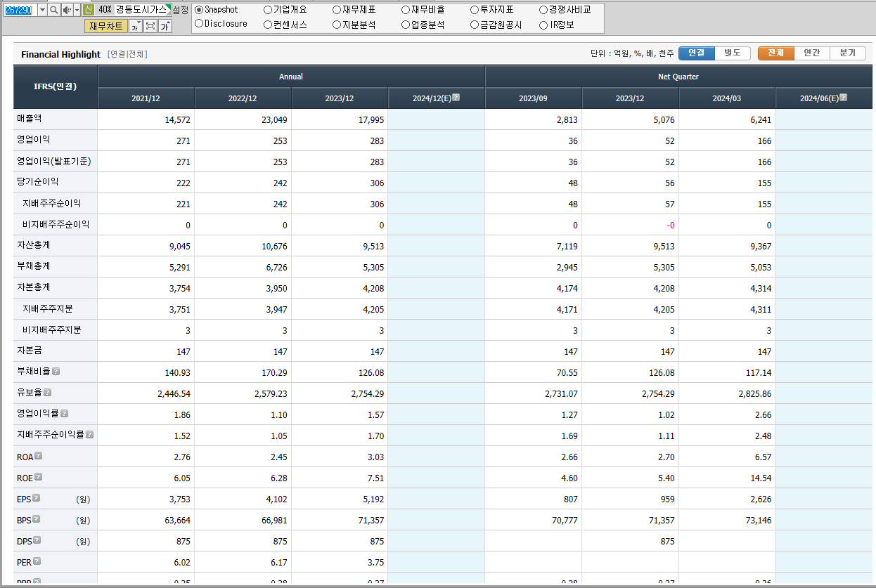The width and height of the screenshot is (876, 588).
Task: Click the 14.54 ROE value cell
Action: point(727,478)
